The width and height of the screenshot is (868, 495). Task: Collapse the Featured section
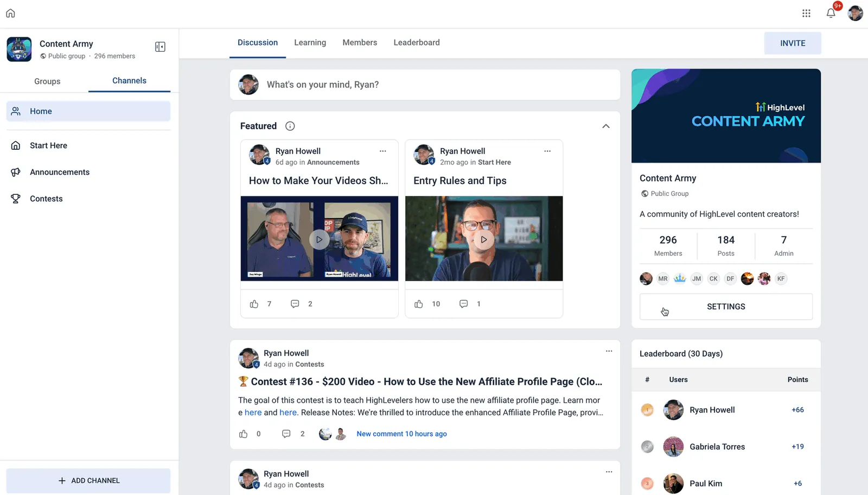click(x=606, y=126)
